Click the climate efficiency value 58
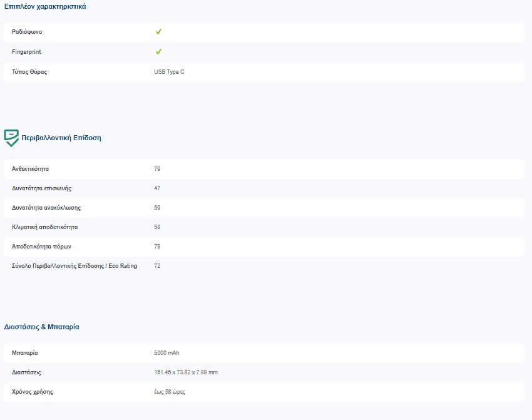Image resolution: width=532 pixels, height=420 pixels. click(158, 227)
